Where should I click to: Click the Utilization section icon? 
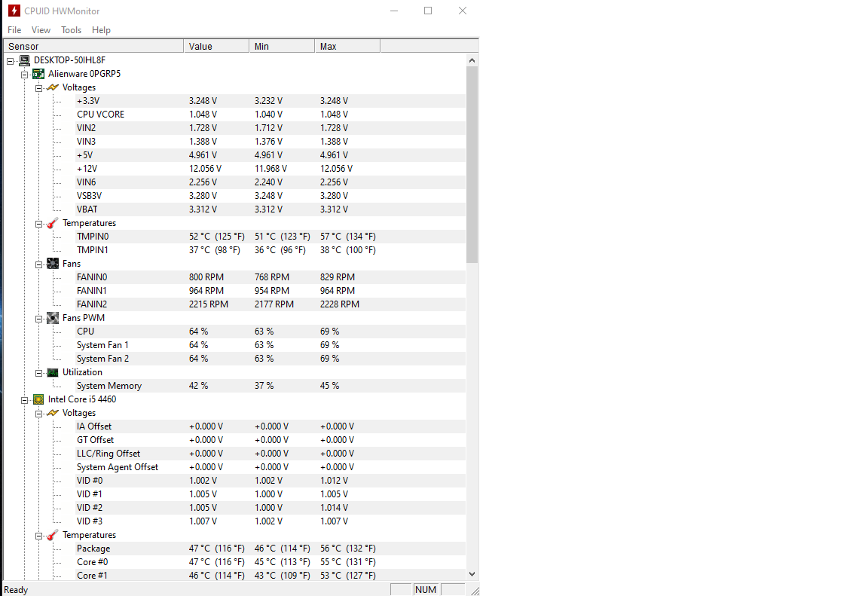tap(53, 372)
